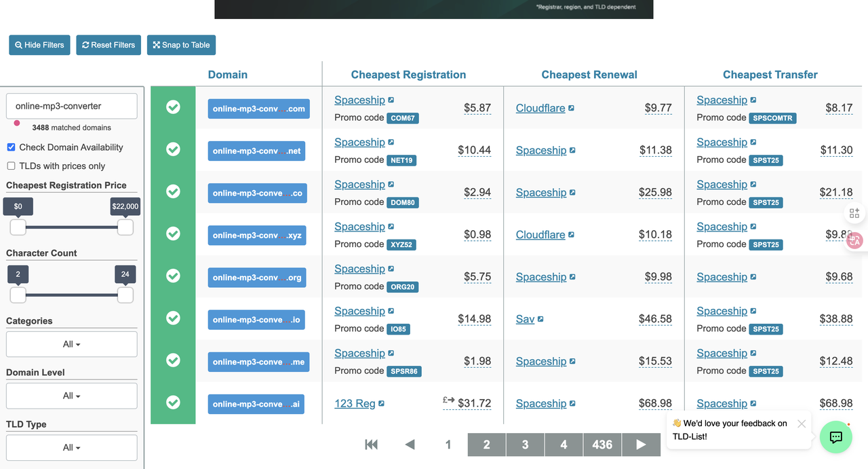Click the currency conversion icon by $31.72
Viewport: 868px width, 469px height.
[x=448, y=400]
